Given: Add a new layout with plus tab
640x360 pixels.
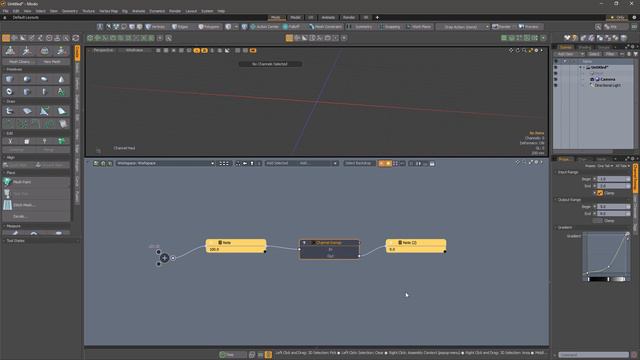Looking at the screenshot, I should point(377,18).
